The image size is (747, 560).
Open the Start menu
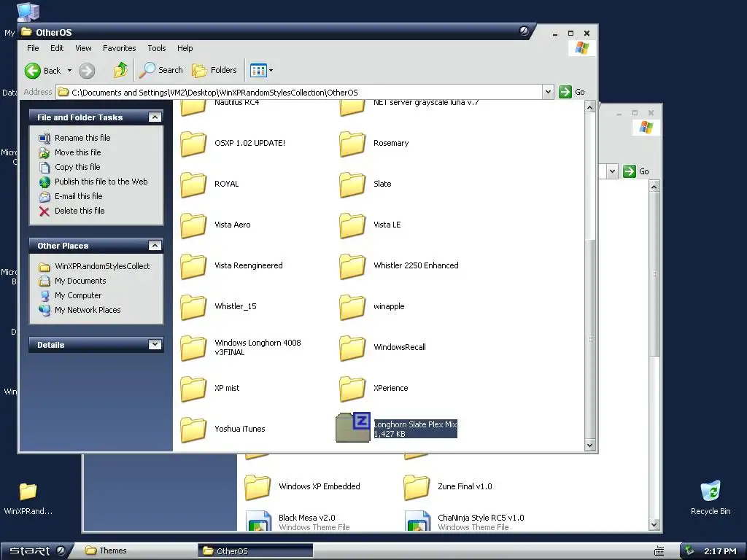click(37, 551)
